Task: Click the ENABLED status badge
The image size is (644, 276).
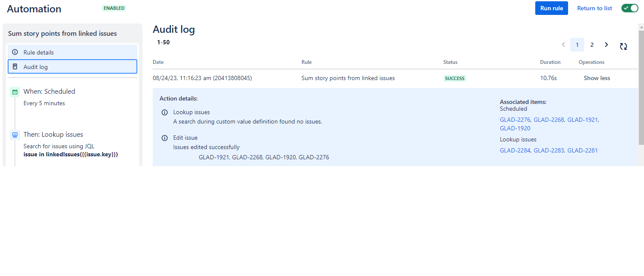Action: point(114,8)
